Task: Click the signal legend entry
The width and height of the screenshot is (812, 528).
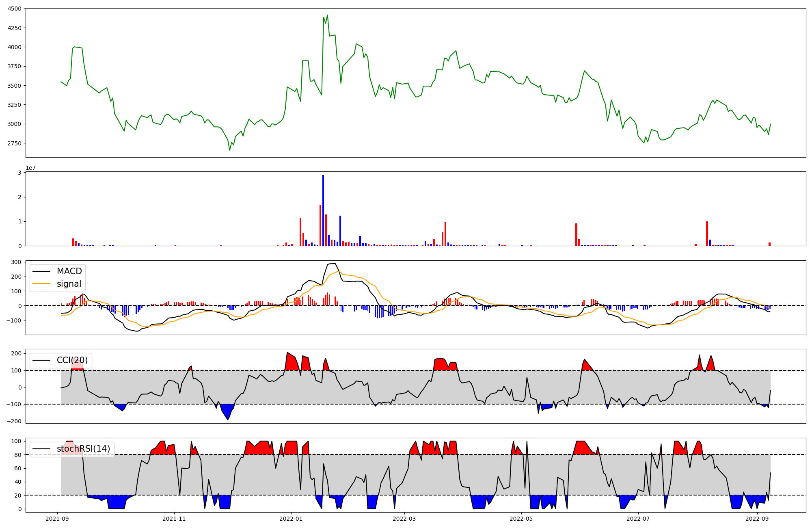Action: tap(69, 284)
